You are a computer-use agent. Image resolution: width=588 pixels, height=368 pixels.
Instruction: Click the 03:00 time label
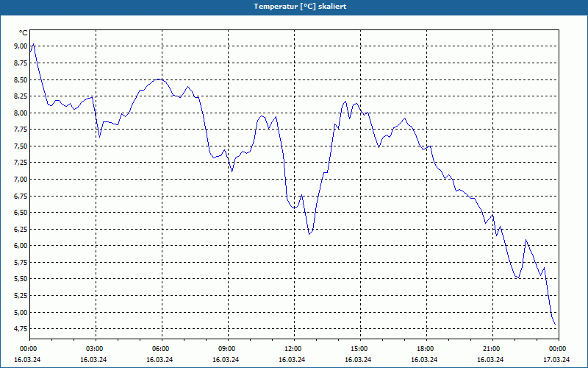tap(96, 349)
